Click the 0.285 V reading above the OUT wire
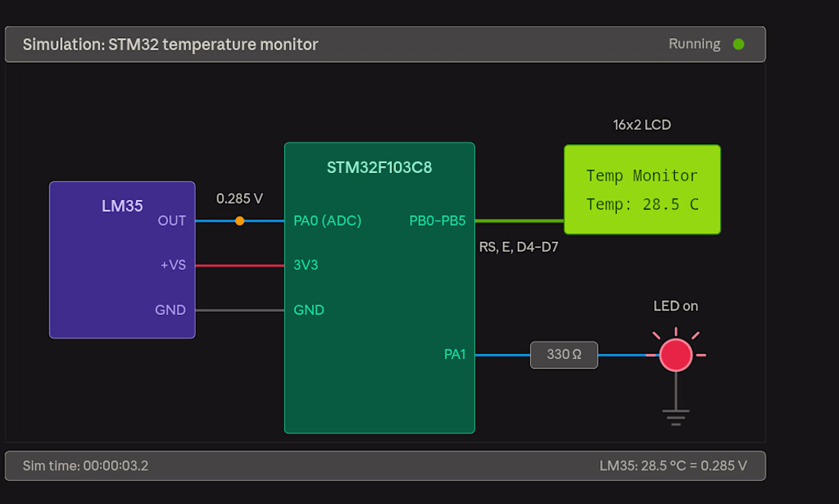Viewport: 839px width, 504px height. coord(239,199)
